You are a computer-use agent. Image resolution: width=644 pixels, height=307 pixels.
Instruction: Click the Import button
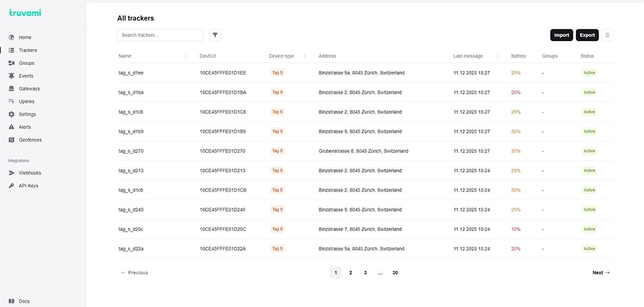point(562,35)
